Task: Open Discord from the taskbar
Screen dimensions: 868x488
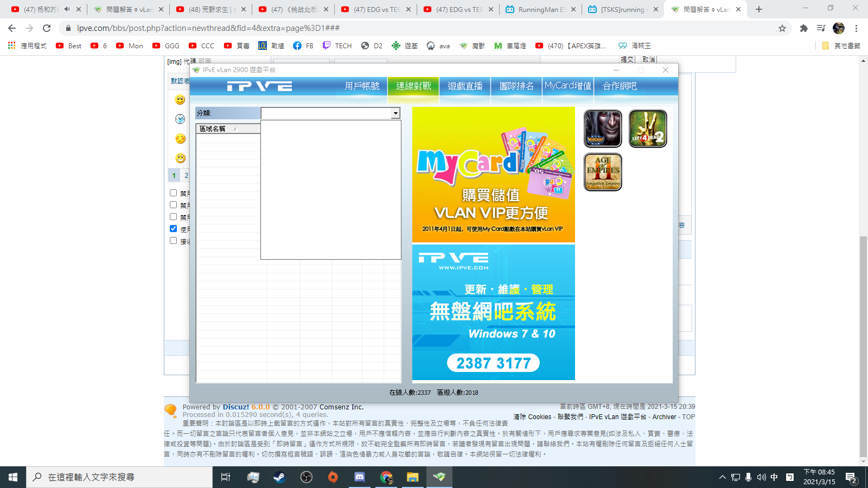Action: (359, 477)
